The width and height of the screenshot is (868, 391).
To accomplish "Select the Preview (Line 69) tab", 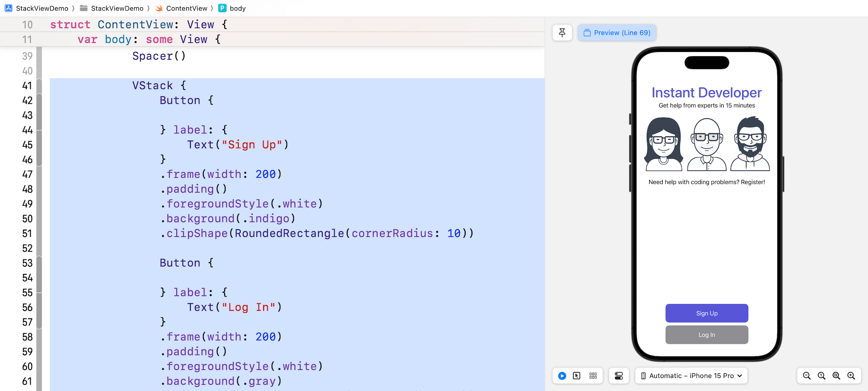I will [x=617, y=33].
